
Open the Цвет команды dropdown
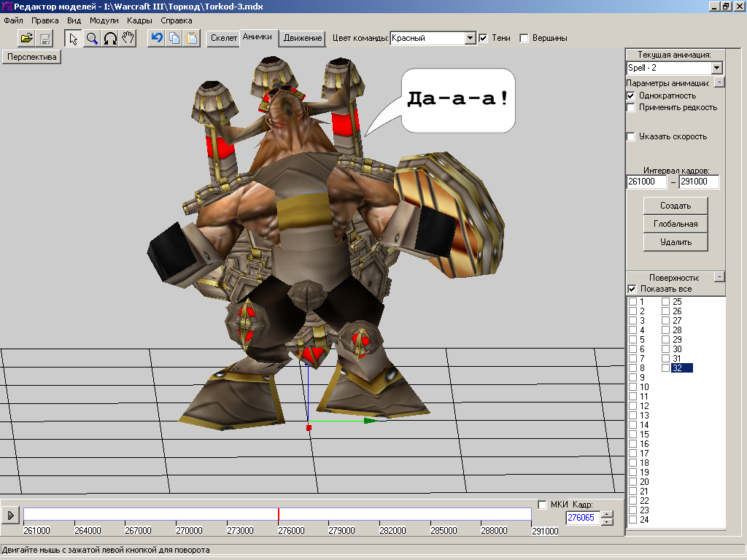click(x=471, y=38)
